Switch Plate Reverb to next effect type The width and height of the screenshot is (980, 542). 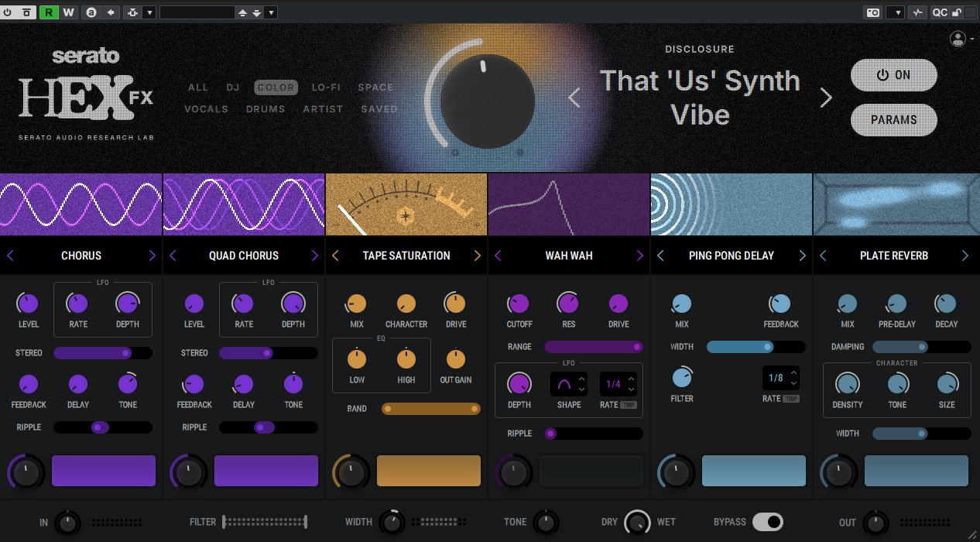pos(965,256)
